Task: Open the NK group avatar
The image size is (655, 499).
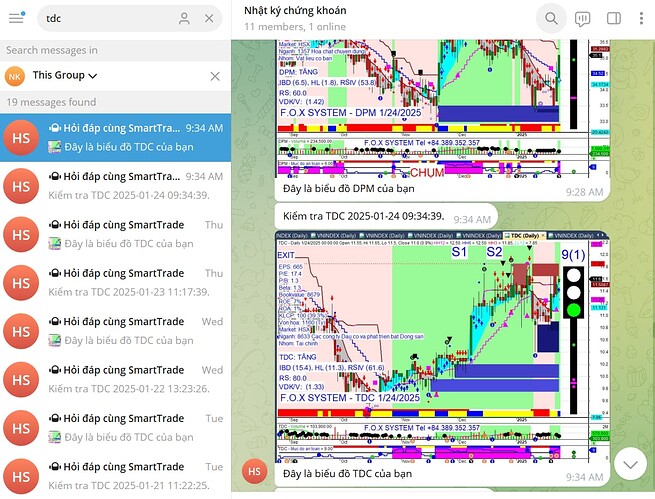Action: pyautogui.click(x=15, y=76)
